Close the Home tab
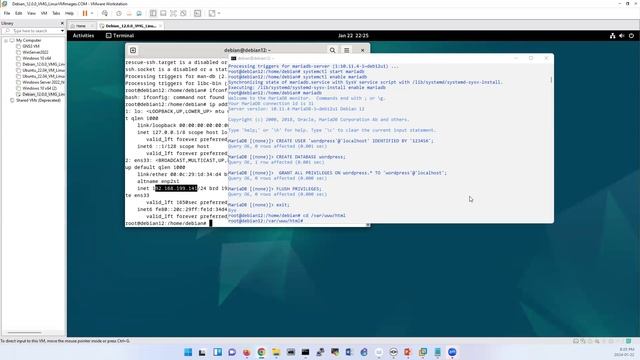Viewport: 640px width, 360px height. [92, 26]
